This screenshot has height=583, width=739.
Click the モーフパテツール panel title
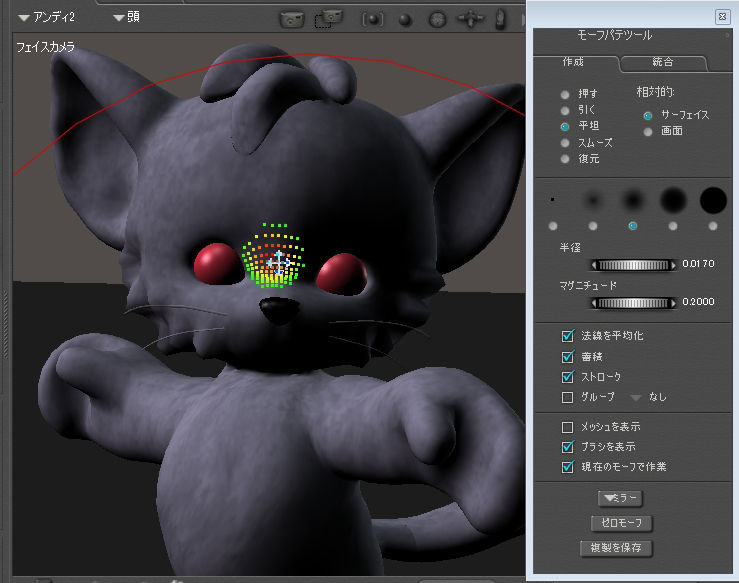(615, 35)
